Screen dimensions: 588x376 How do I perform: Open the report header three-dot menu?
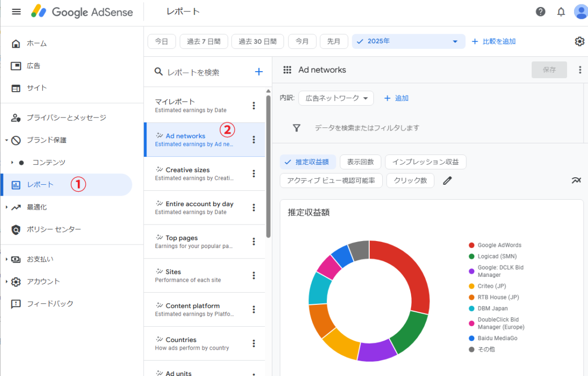tap(580, 70)
